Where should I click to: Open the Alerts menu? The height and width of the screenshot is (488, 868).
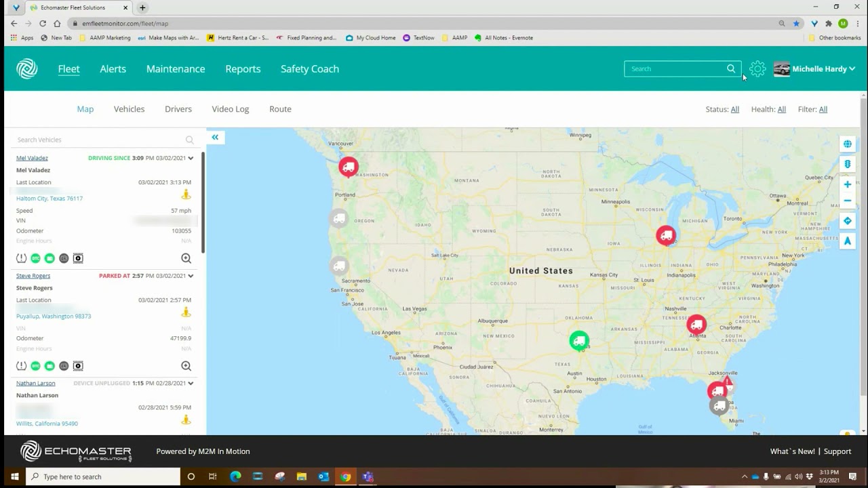tap(113, 69)
